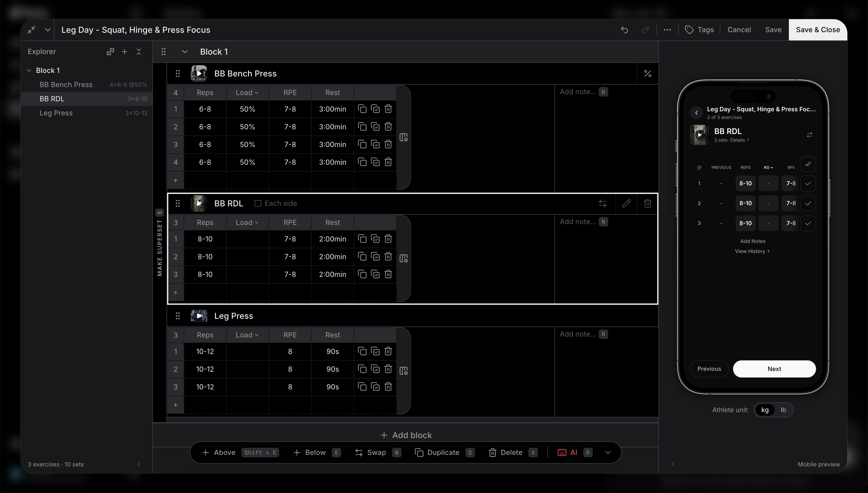This screenshot has width=868, height=493.
Task: Expand the red chevron in the bottom action bar
Action: pyautogui.click(x=608, y=453)
